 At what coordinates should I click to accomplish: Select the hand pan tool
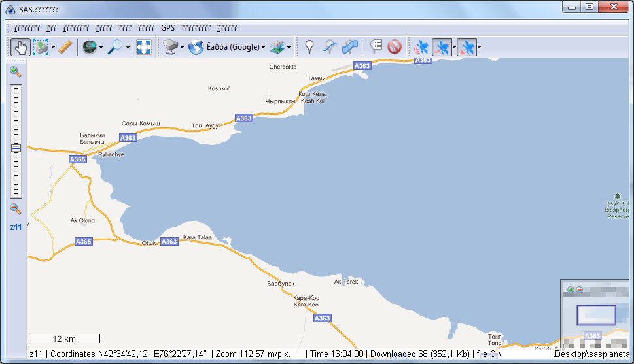click(x=20, y=47)
